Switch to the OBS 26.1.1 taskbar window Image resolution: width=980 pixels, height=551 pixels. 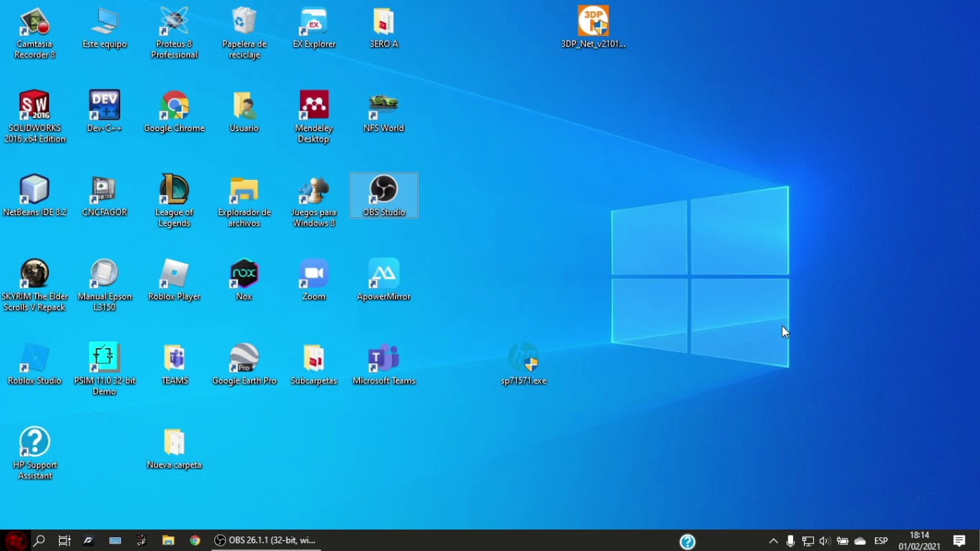265,540
